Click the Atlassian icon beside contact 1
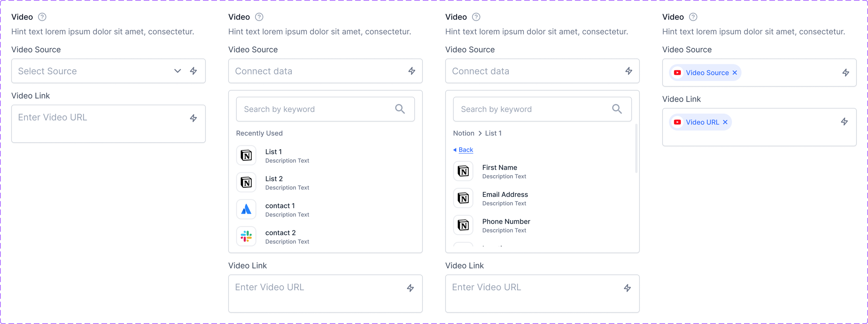Screen dimensions: 868x324 (246, 210)
